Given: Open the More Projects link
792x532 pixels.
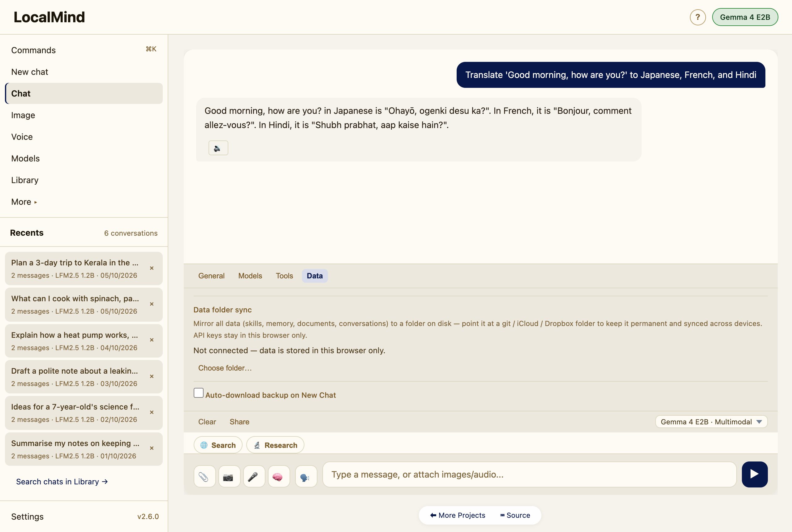Looking at the screenshot, I should pyautogui.click(x=458, y=515).
